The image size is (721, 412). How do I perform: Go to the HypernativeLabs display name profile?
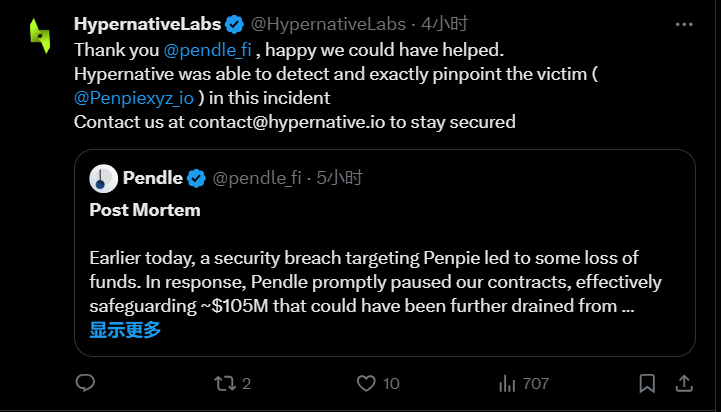(146, 23)
